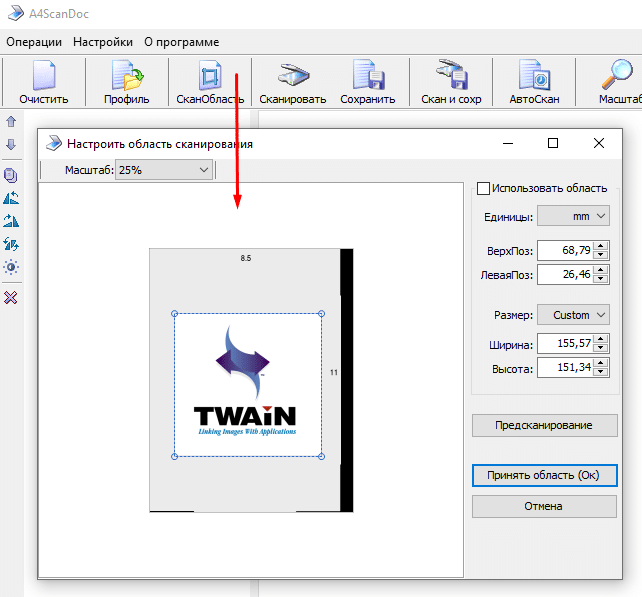642x597 pixels.
Task: Enable the Использовать область checkbox
Action: [x=484, y=188]
